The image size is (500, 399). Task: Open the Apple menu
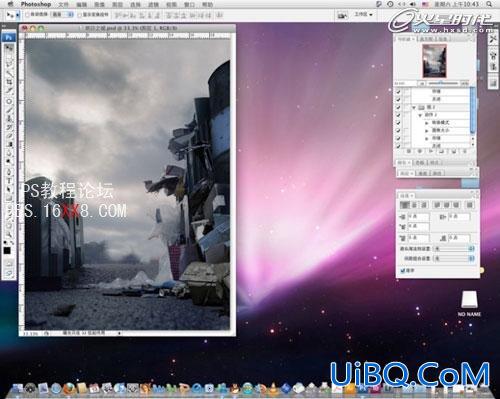coord(11,4)
